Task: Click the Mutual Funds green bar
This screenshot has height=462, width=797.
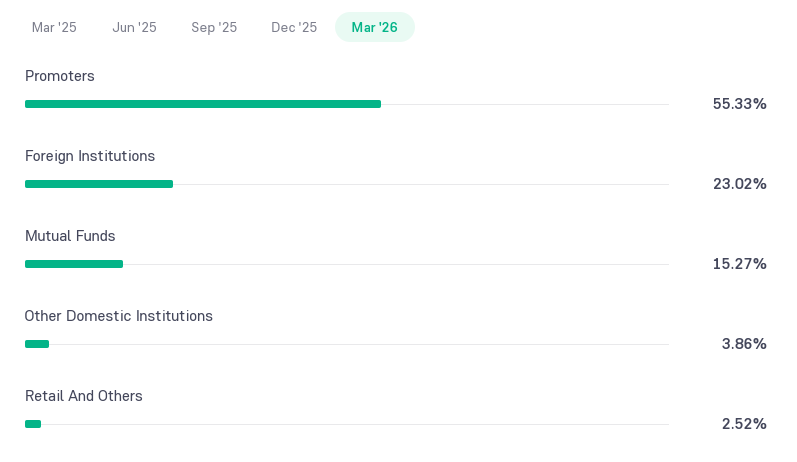Action: tap(74, 264)
